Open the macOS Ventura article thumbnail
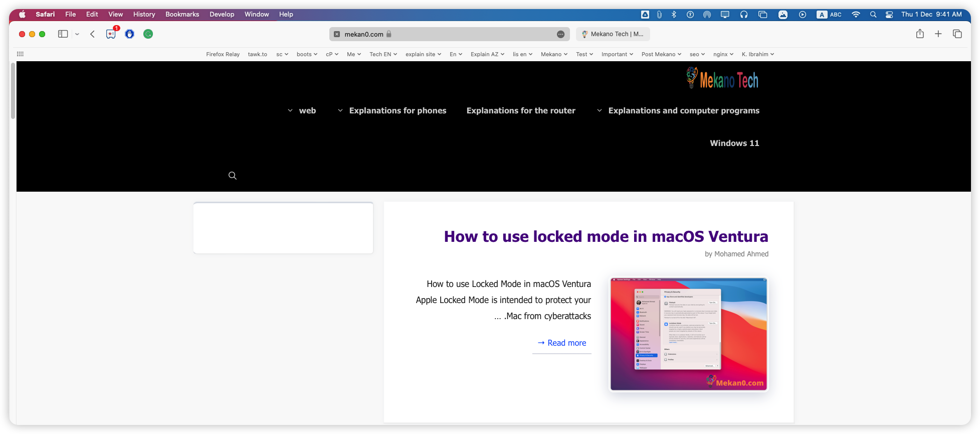The width and height of the screenshot is (980, 434). pos(688,334)
